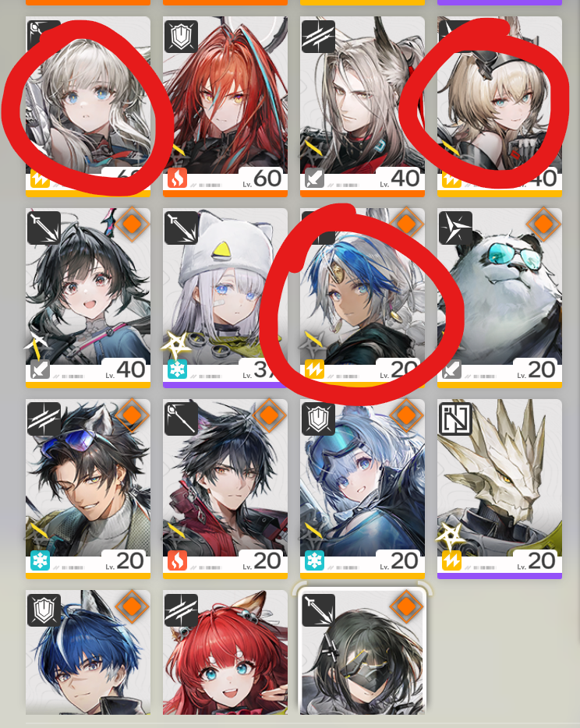
Task: Click orange diamond badge on masked character card
Action: (x=406, y=606)
